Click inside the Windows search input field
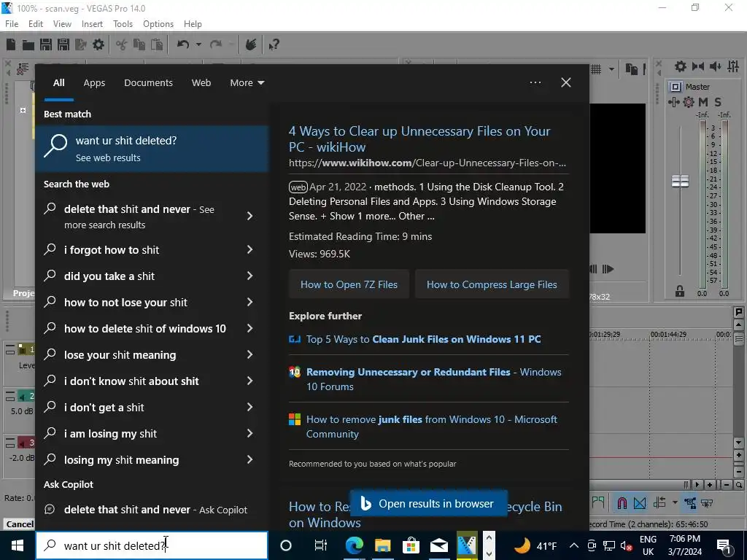Viewport: 747px width, 560px height. pyautogui.click(x=152, y=545)
